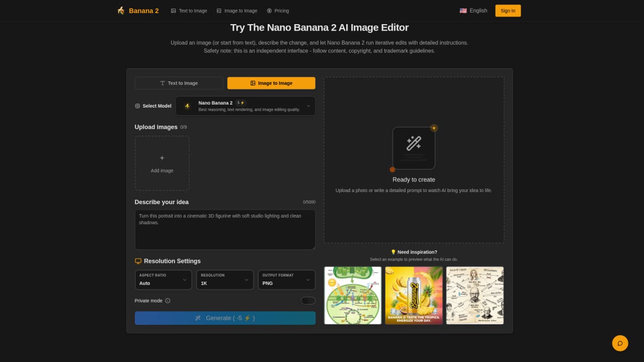Click the Private mode info icon
Image resolution: width=644 pixels, height=362 pixels.
tap(168, 301)
